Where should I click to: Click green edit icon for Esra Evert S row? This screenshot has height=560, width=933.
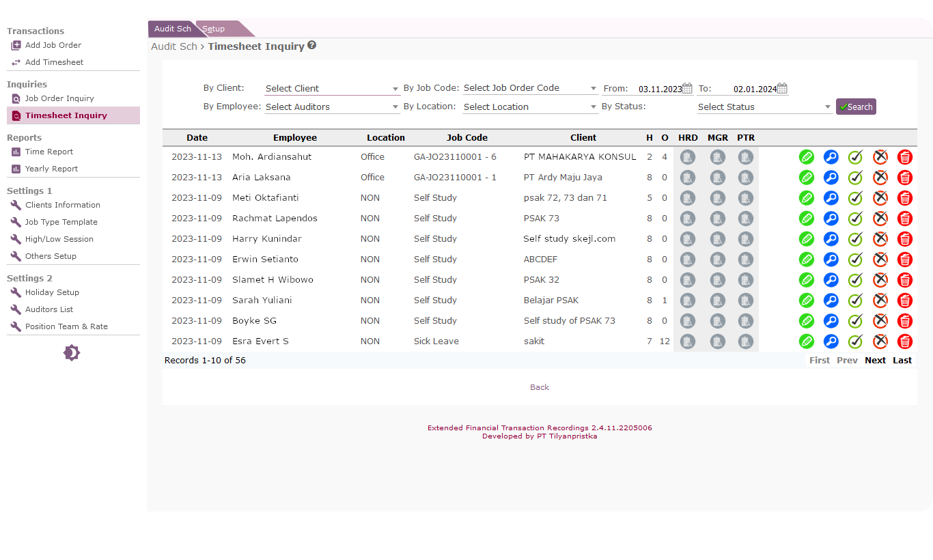click(x=807, y=341)
